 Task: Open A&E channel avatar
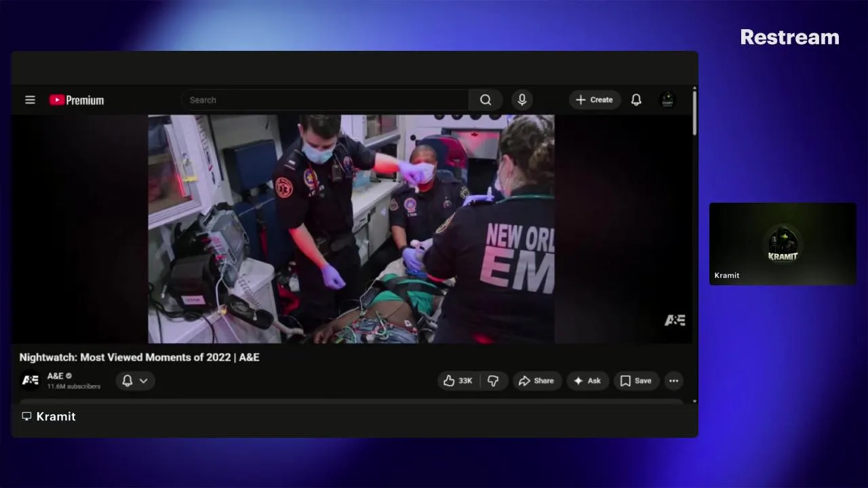(x=31, y=380)
